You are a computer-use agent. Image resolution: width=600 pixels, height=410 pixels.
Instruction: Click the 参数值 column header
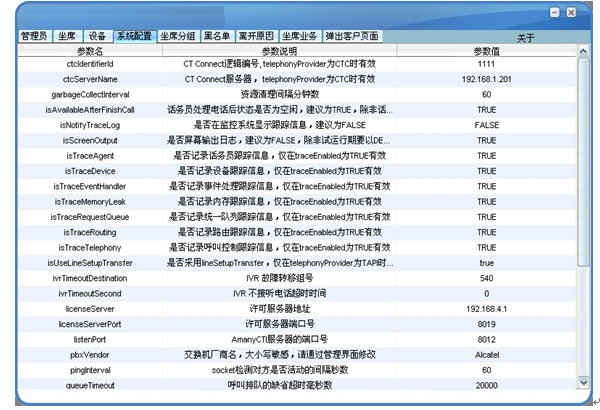pyautogui.click(x=486, y=50)
